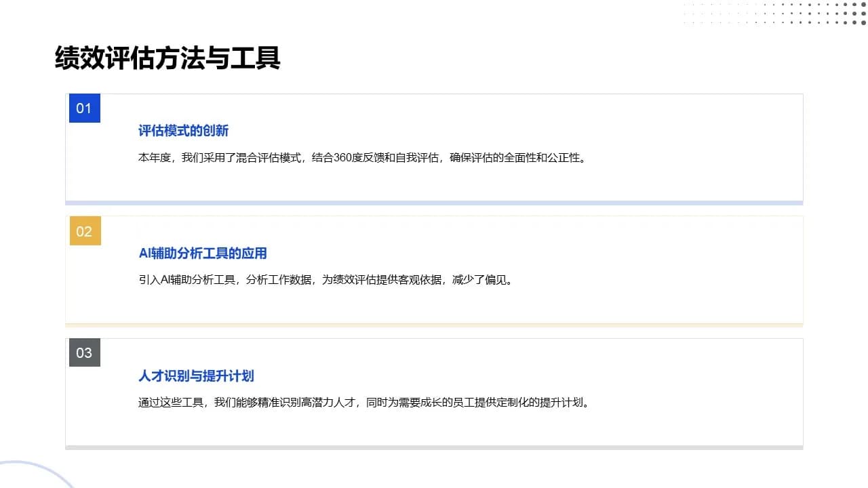Screen dimensions: 868x488
Task: Click the yellow 02 number badge
Action: tap(85, 231)
